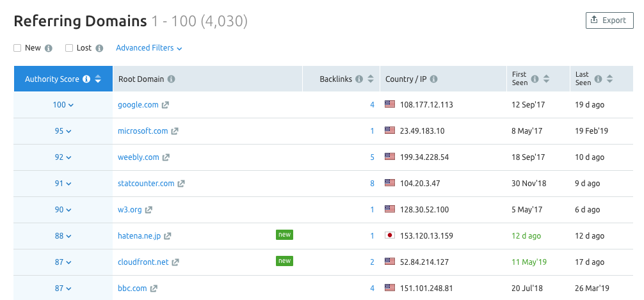Show Country / IP info tooltip
This screenshot has height=300, width=644.
(x=434, y=79)
